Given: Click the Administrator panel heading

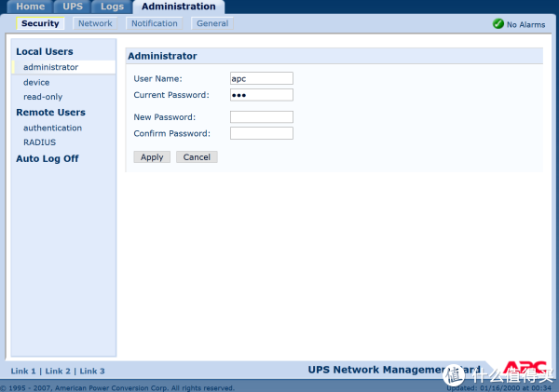Looking at the screenshot, I should click(162, 56).
